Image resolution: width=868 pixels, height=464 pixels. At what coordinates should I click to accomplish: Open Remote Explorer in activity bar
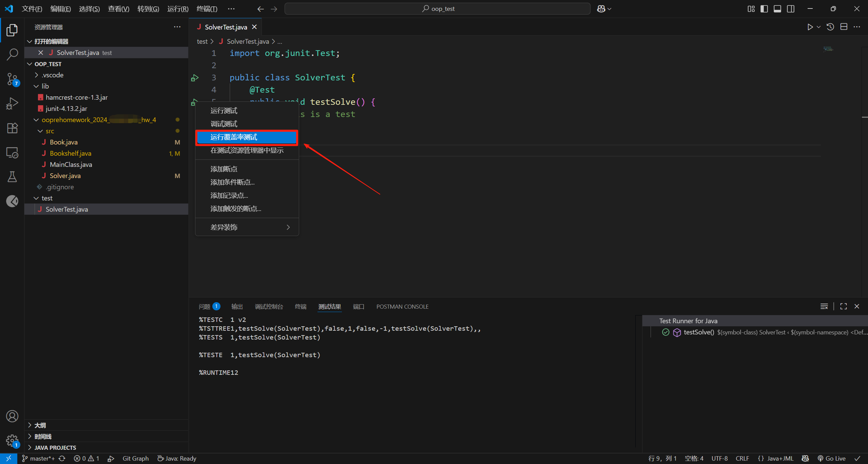12,153
